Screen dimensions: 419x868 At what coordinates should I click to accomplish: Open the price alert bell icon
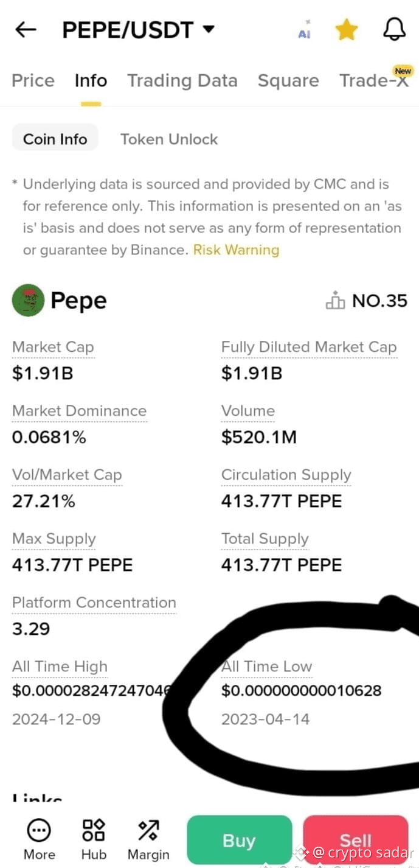[394, 29]
